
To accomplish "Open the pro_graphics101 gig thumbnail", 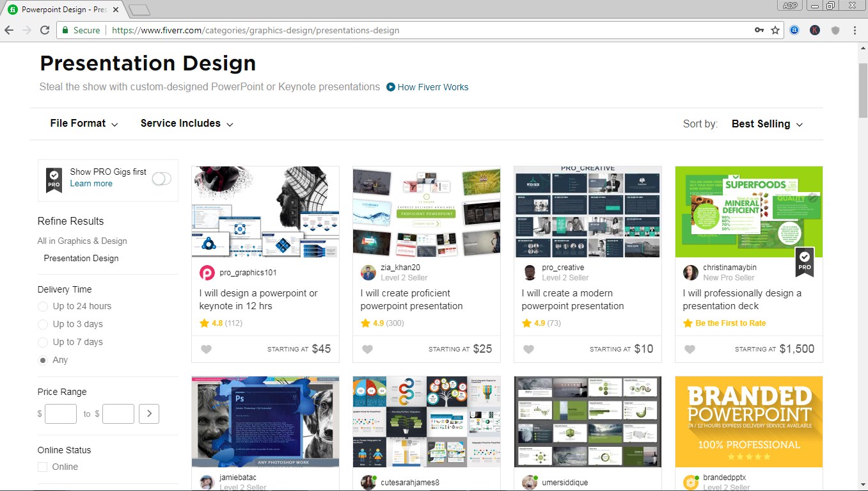I will (265, 212).
